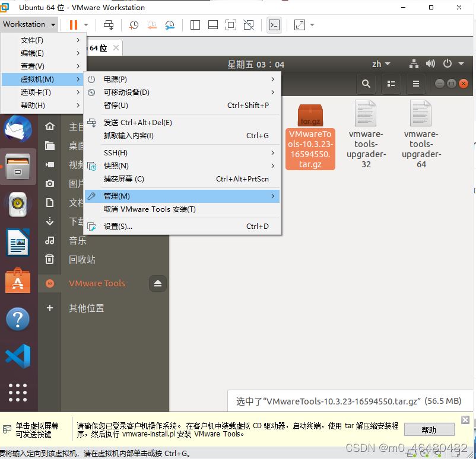Close the Ubuntu 64 位 tab
Viewport: 476px width, 459px height.
click(x=116, y=48)
